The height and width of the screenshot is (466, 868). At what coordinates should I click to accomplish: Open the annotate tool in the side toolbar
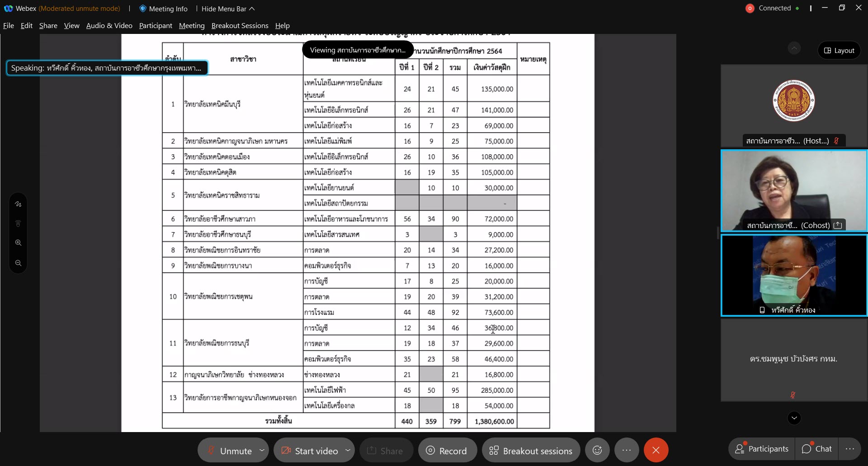(x=18, y=204)
